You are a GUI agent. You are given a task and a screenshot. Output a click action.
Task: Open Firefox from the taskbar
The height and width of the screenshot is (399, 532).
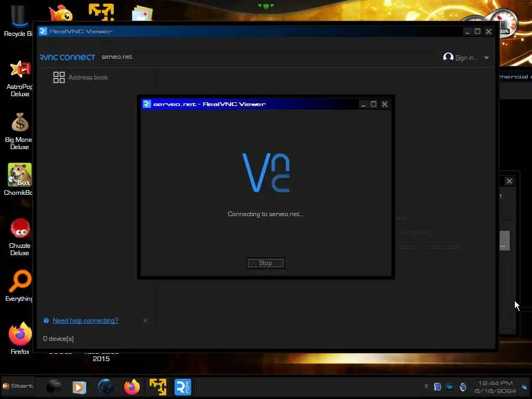pyautogui.click(x=131, y=387)
